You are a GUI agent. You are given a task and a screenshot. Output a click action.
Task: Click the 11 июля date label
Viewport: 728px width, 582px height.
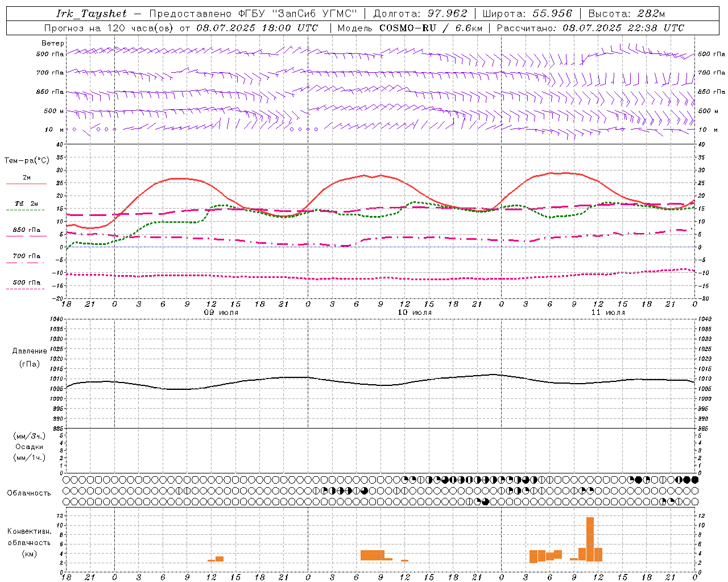pos(608,313)
